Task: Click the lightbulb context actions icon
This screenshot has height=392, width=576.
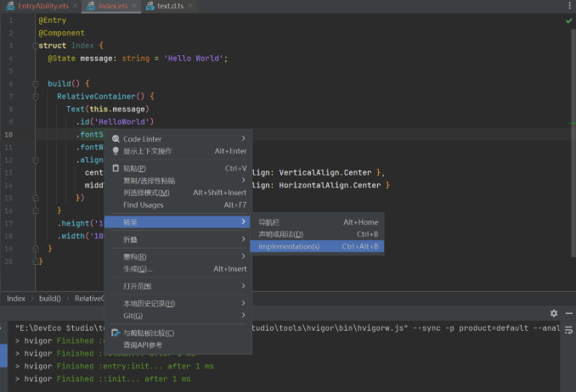Action: [x=116, y=151]
